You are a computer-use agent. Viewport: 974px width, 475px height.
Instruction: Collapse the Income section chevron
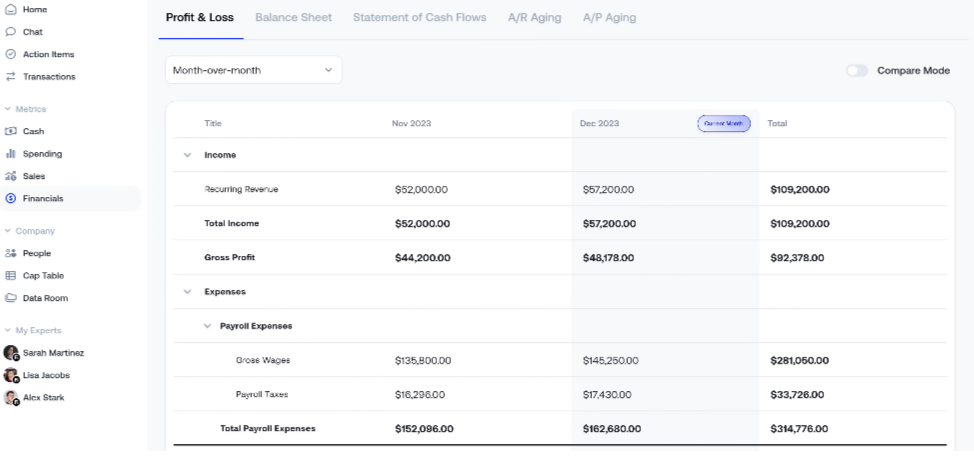(x=186, y=155)
